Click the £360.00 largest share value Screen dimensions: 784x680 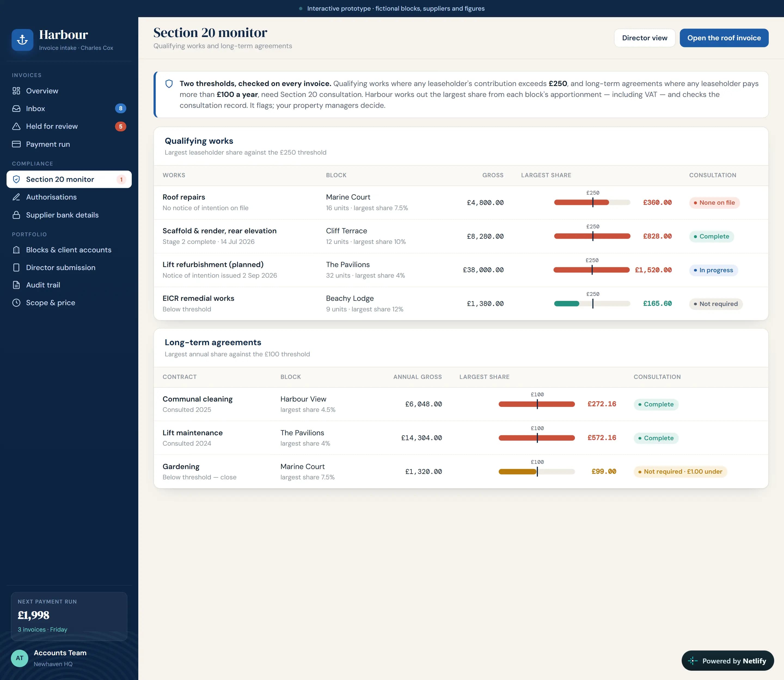pyautogui.click(x=657, y=203)
